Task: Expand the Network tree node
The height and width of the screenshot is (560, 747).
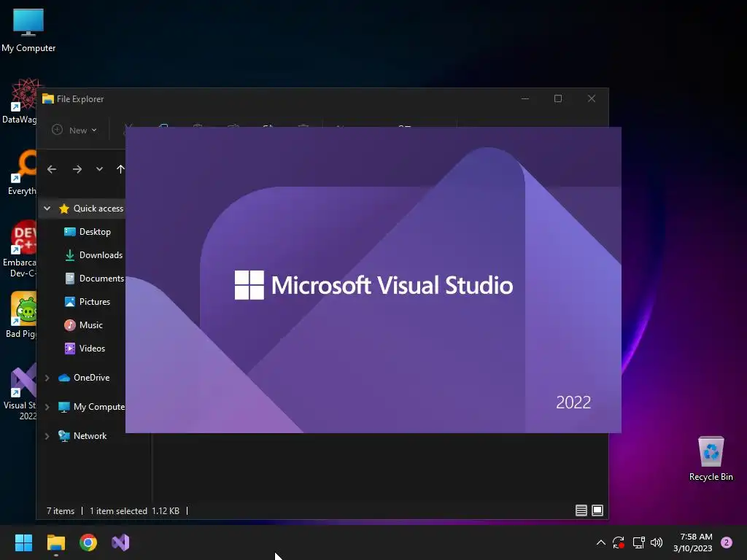Action: tap(47, 436)
